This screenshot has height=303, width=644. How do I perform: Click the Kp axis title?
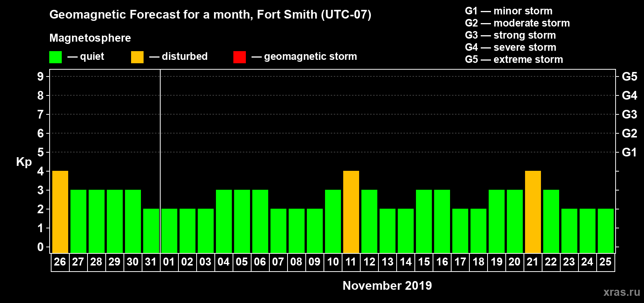point(24,162)
